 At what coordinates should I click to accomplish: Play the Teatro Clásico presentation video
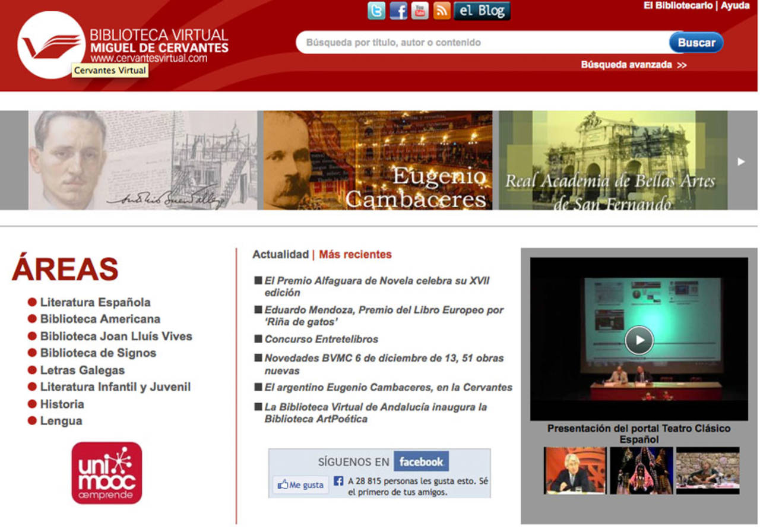639,340
